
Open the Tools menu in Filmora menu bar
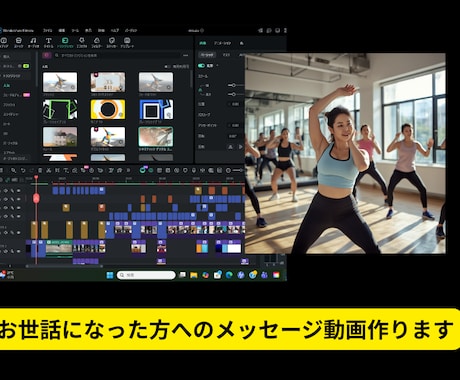pos(75,30)
